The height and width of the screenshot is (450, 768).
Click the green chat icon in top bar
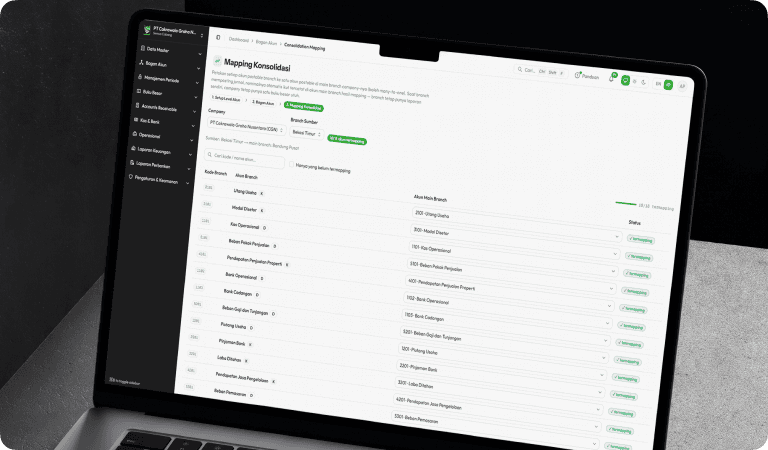click(x=625, y=80)
